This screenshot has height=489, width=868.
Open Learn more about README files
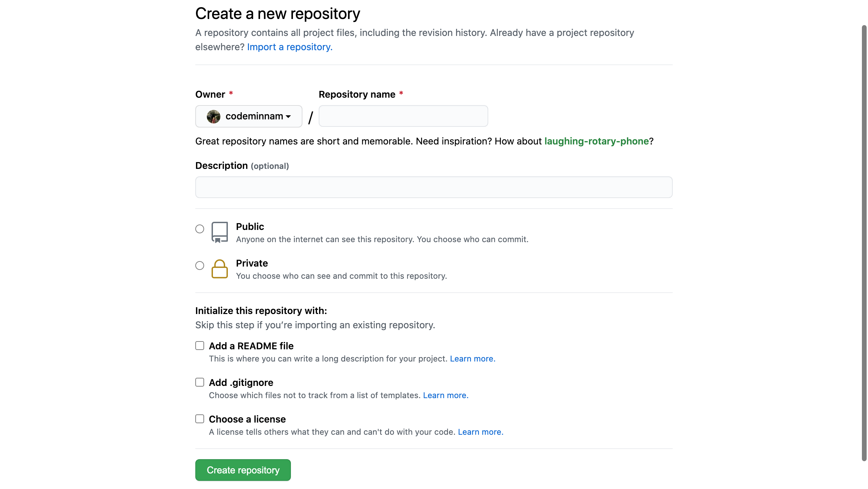(x=472, y=358)
